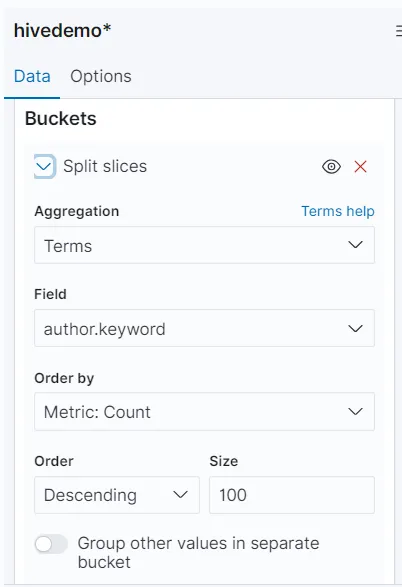Click the Split slices label
402x587 pixels.
[105, 166]
